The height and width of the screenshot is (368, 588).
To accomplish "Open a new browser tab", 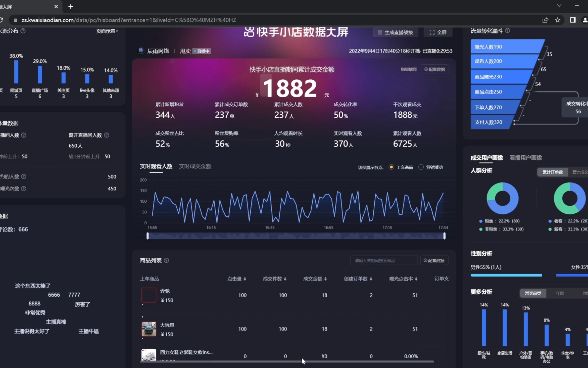I will (71, 7).
